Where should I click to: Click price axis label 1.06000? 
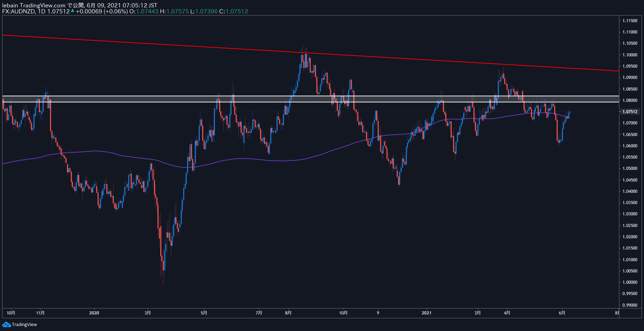(x=630, y=146)
